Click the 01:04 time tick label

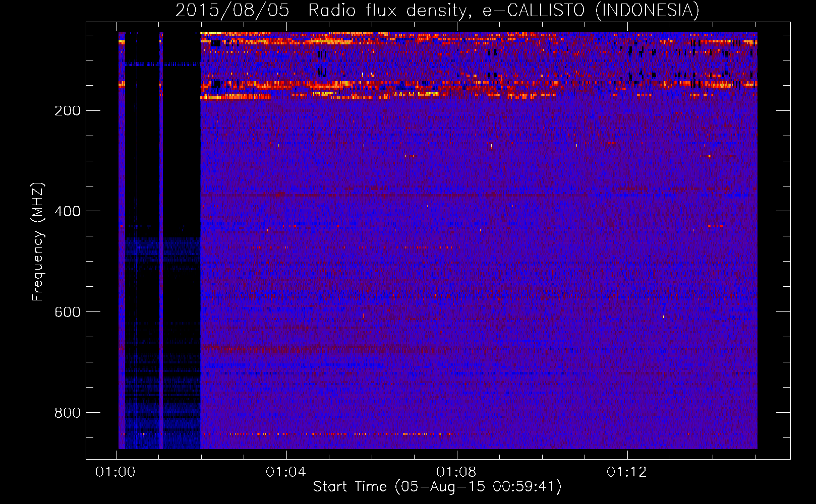(286, 472)
